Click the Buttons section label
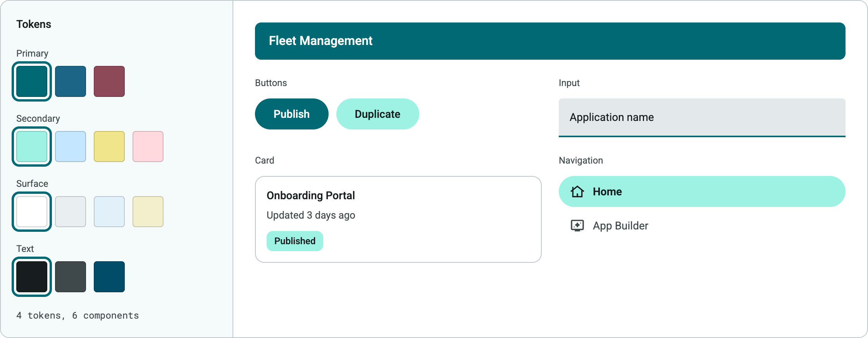 [271, 83]
